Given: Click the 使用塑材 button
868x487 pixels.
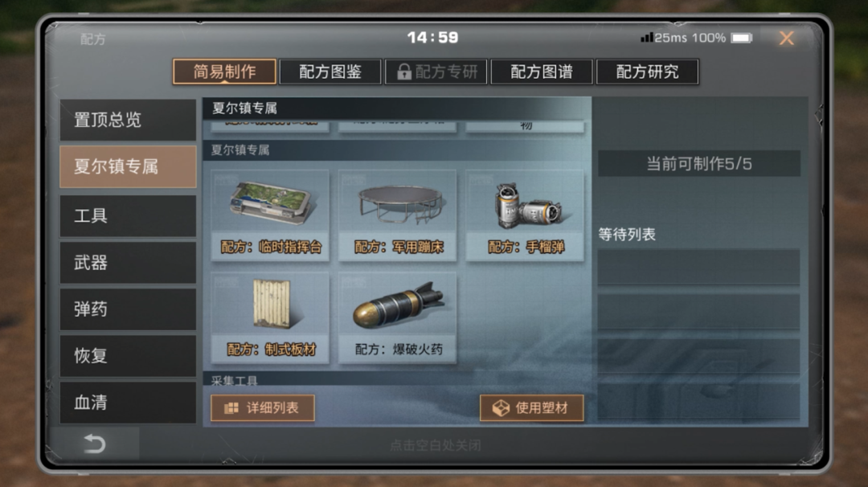Looking at the screenshot, I should 531,408.
